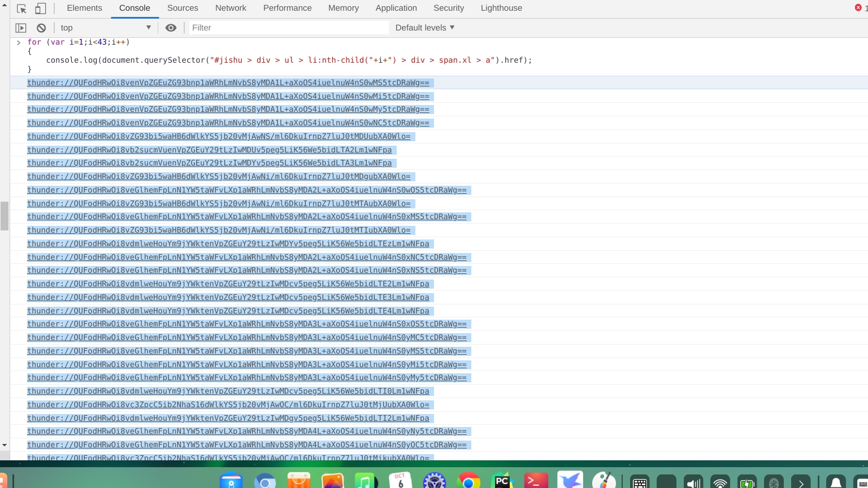The width and height of the screenshot is (868, 488).
Task: Open the thunder link ending LTA2Lm1wNFpa
Action: pyautogui.click(x=209, y=150)
